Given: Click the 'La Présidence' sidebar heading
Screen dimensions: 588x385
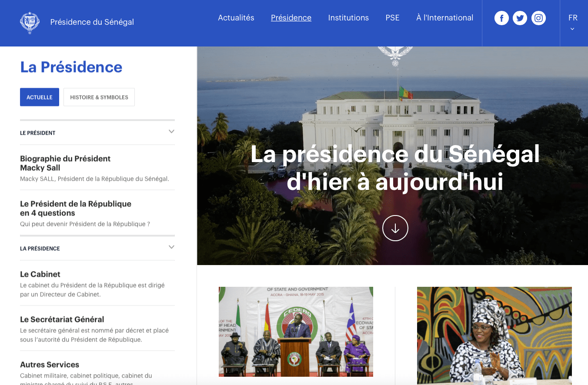Looking at the screenshot, I should point(71,67).
